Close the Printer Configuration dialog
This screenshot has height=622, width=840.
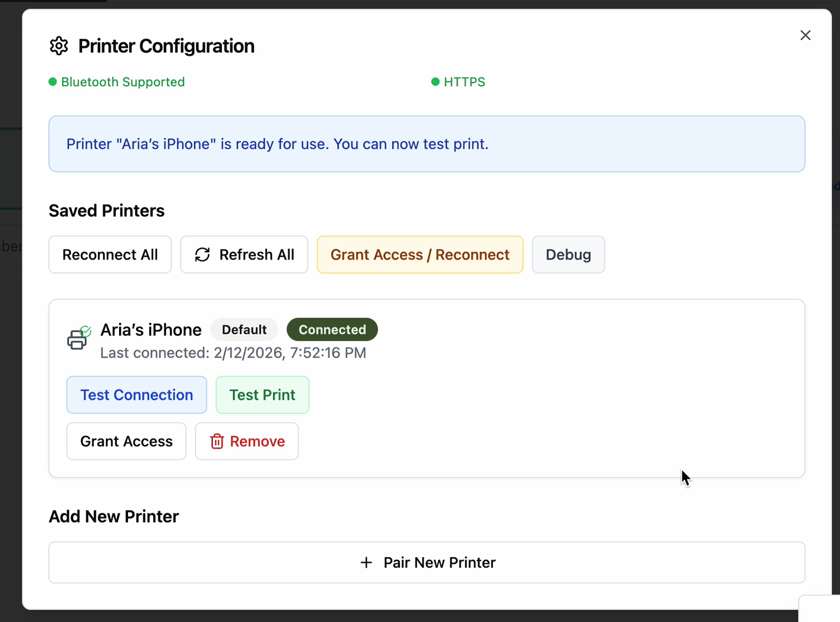click(x=805, y=35)
